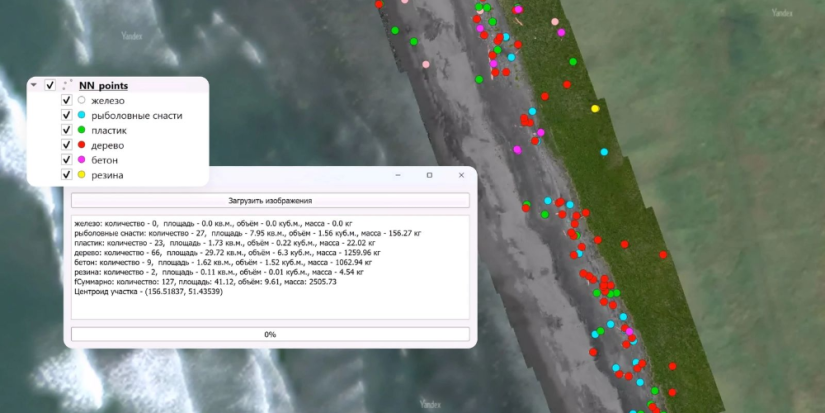Screen dimensions: 825x413
Task: Minimize the dialog window
Action: (398, 175)
